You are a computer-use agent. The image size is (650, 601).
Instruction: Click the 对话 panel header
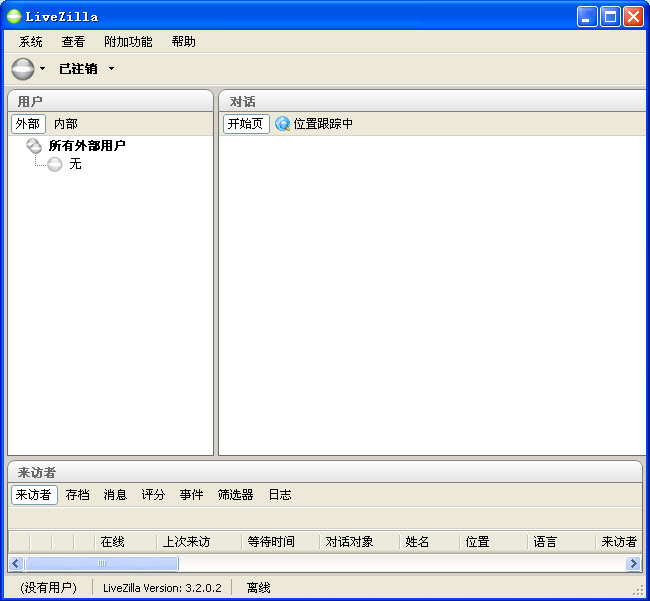[432, 101]
